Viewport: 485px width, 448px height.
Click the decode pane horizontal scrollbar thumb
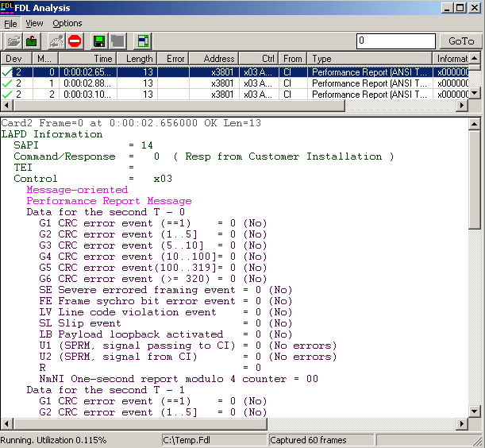(x=140, y=423)
